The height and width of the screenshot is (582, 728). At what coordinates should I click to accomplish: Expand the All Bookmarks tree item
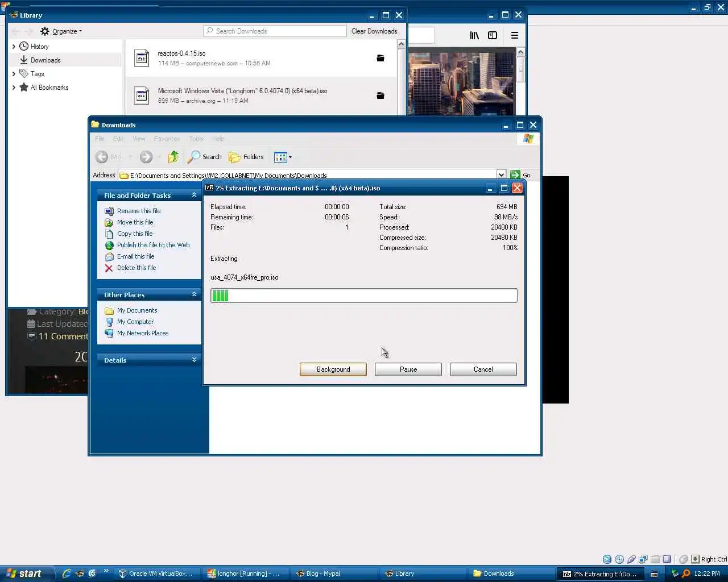coord(14,88)
